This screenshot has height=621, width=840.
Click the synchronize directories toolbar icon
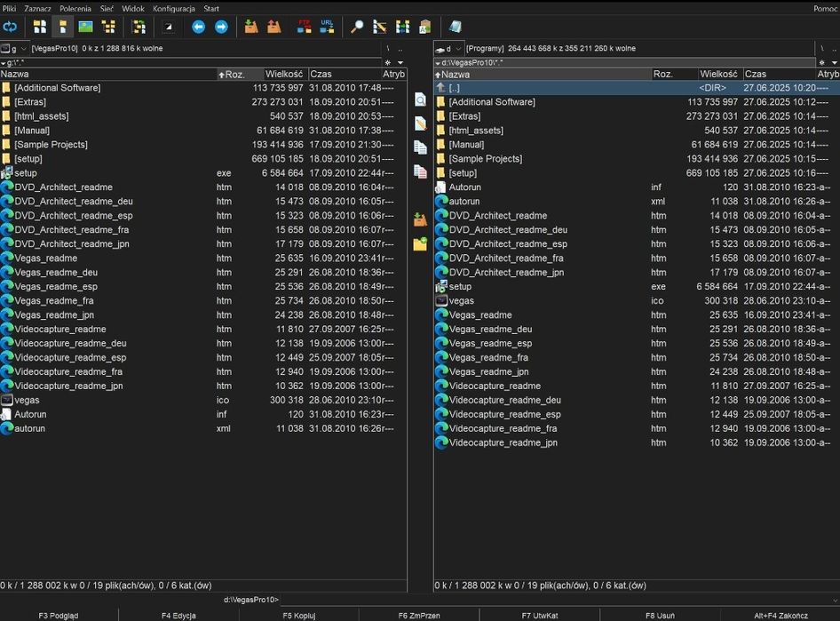coord(402,27)
